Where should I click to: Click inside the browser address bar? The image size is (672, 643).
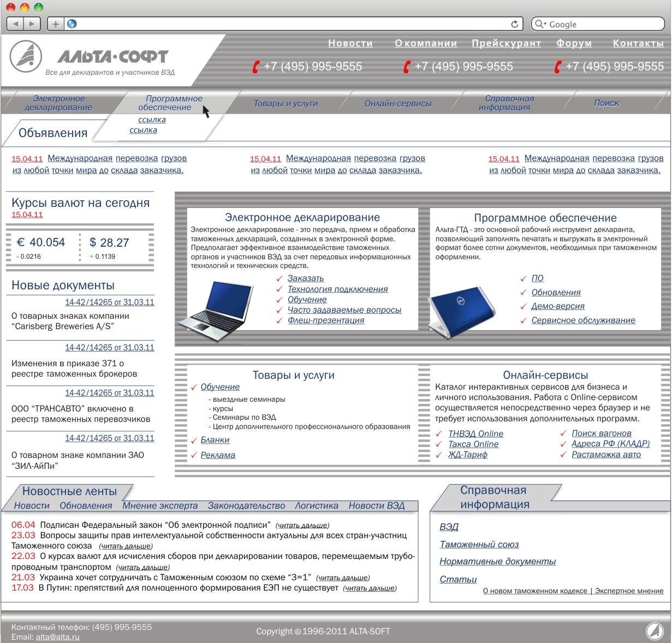coord(294,24)
